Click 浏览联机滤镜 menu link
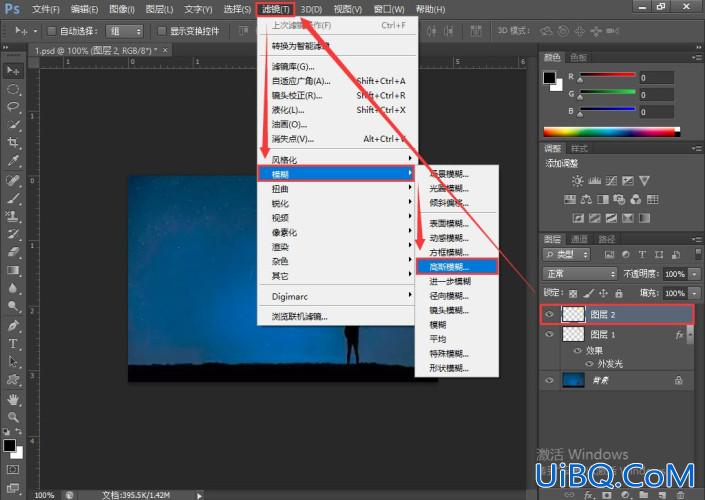Screen dimensions: 705x500 click(335, 317)
